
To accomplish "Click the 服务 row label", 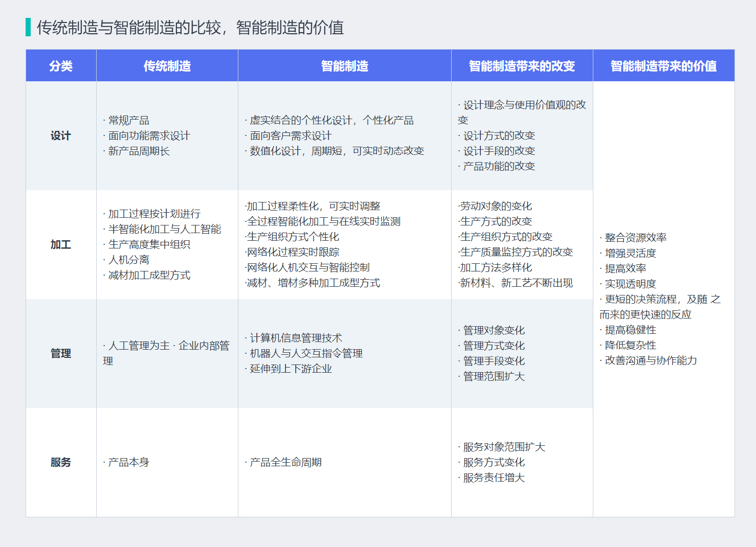I will pyautogui.click(x=61, y=463).
